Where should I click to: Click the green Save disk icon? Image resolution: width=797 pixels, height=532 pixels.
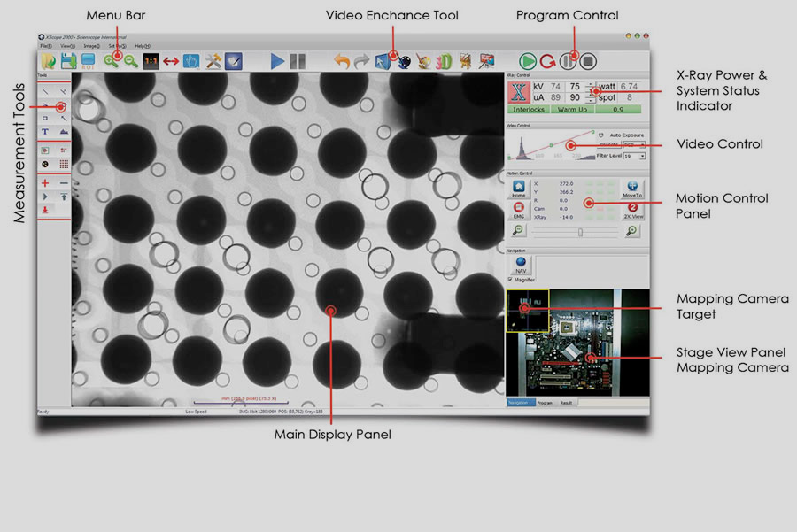[x=67, y=61]
